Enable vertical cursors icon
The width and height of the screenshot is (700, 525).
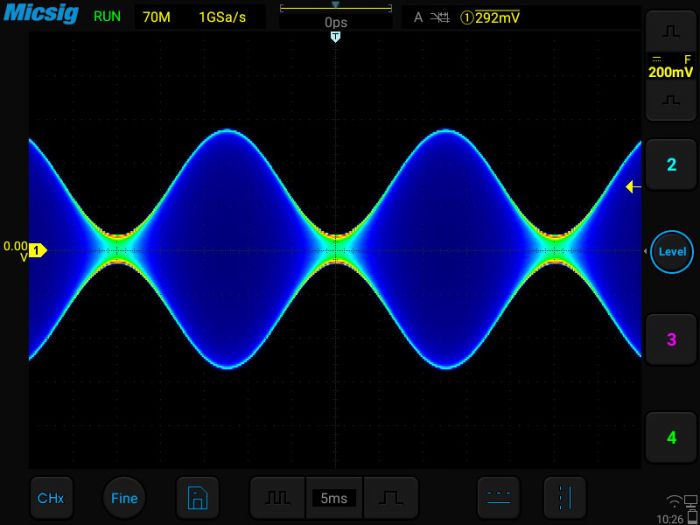pos(565,498)
